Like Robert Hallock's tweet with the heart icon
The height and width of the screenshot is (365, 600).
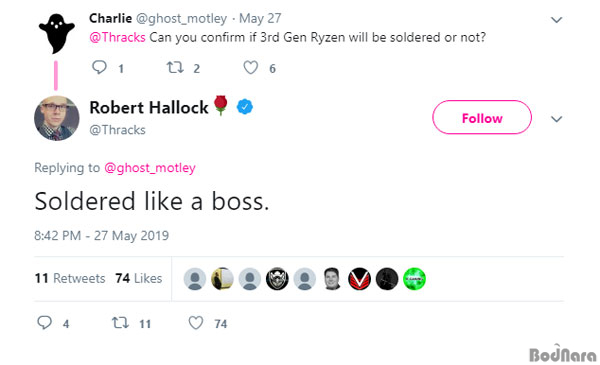(x=196, y=323)
